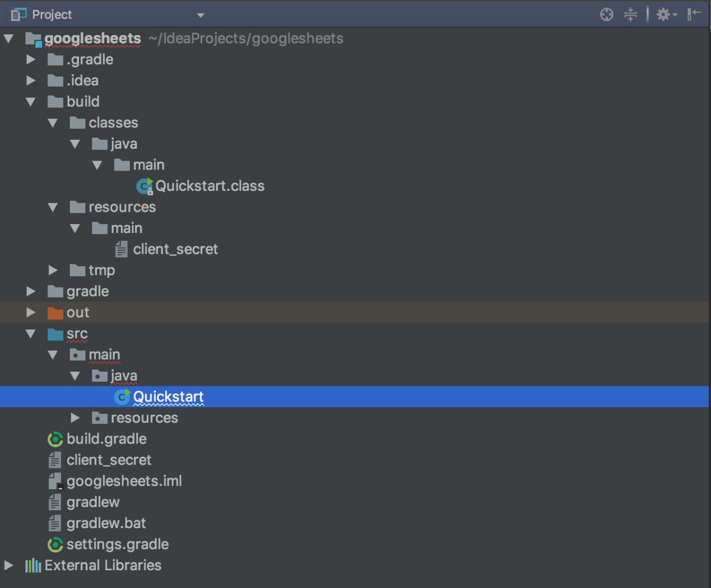
Task: Open the Project view dropdown arrow
Action: click(x=200, y=15)
